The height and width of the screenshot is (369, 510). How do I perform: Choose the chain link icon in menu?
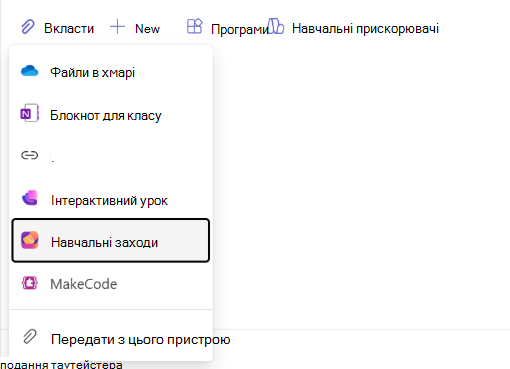[30, 155]
